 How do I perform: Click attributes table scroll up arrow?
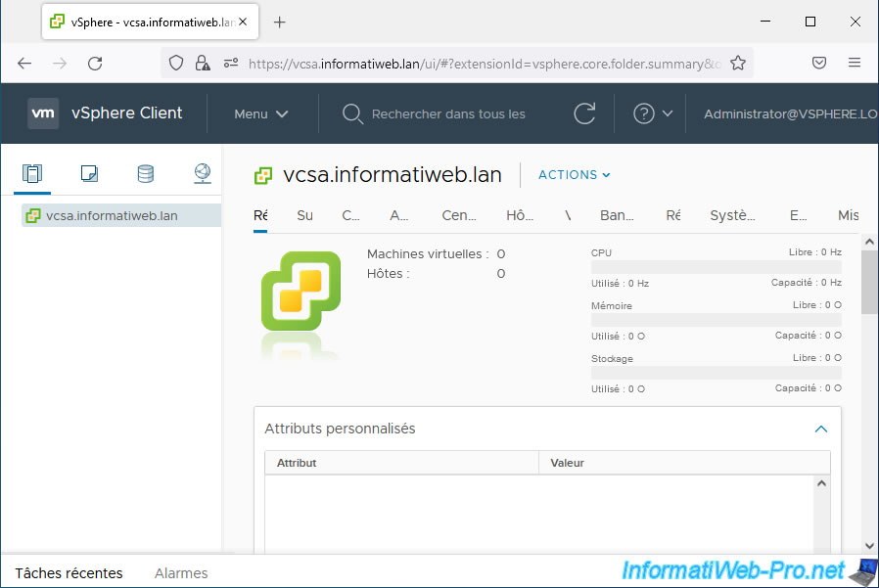[822, 483]
